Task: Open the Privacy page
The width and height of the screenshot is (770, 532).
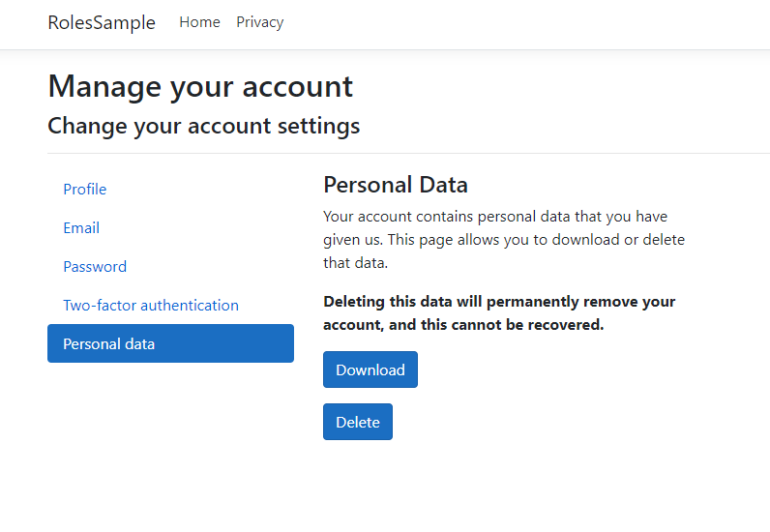Action: [259, 22]
